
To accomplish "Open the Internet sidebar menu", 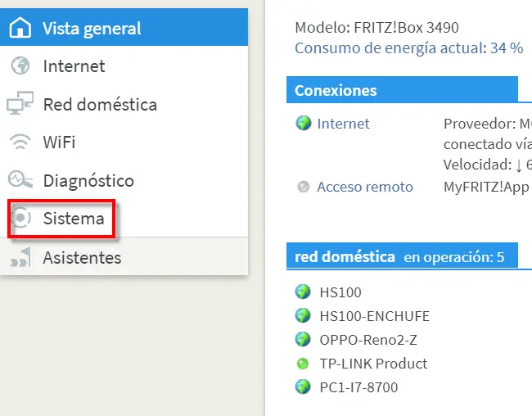I will (x=74, y=66).
